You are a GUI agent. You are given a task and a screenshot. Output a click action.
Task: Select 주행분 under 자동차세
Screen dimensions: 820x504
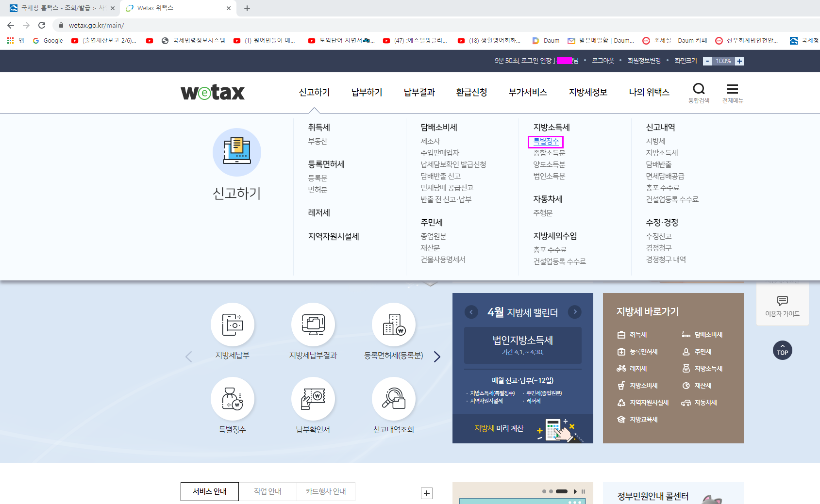coord(543,213)
